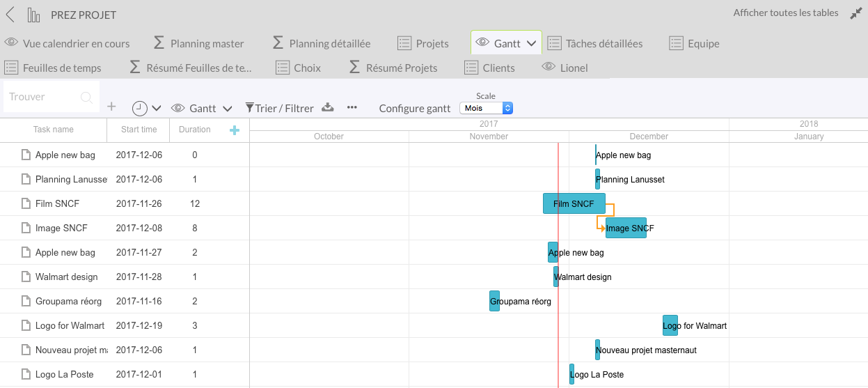The height and width of the screenshot is (388, 868).
Task: Open the Projets tab
Action: pyautogui.click(x=423, y=43)
